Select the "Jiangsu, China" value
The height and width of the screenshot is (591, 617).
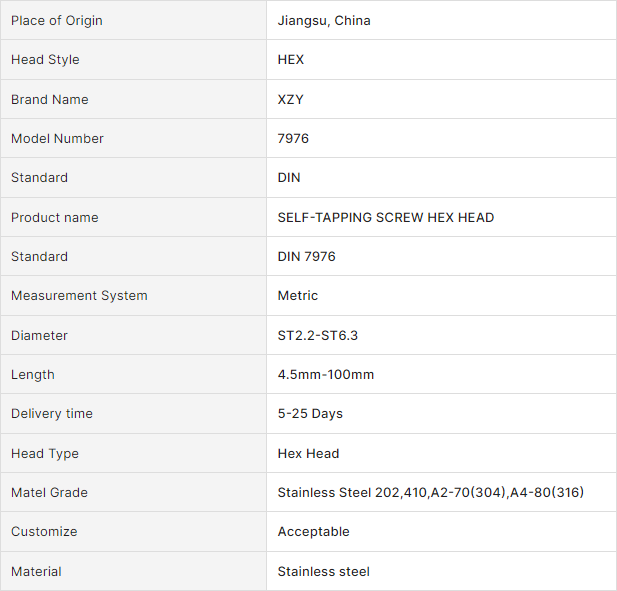pyautogui.click(x=324, y=21)
